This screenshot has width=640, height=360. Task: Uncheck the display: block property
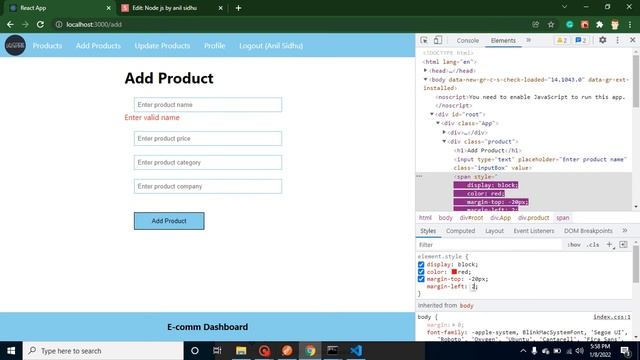pos(421,264)
